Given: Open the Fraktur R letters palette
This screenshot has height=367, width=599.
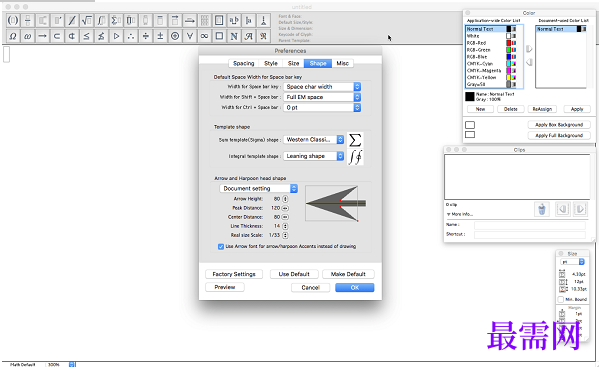Looking at the screenshot, I should click(x=263, y=36).
